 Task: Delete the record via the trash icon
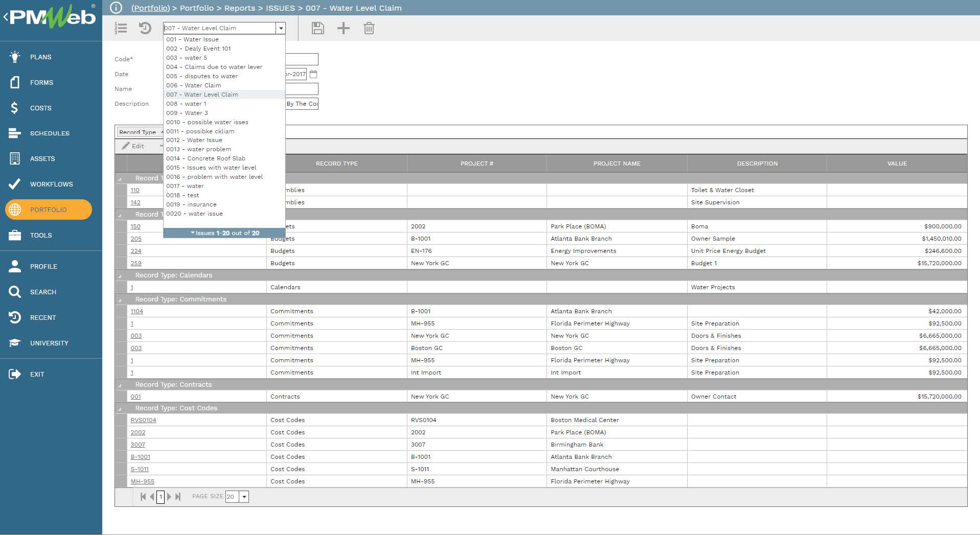(369, 28)
